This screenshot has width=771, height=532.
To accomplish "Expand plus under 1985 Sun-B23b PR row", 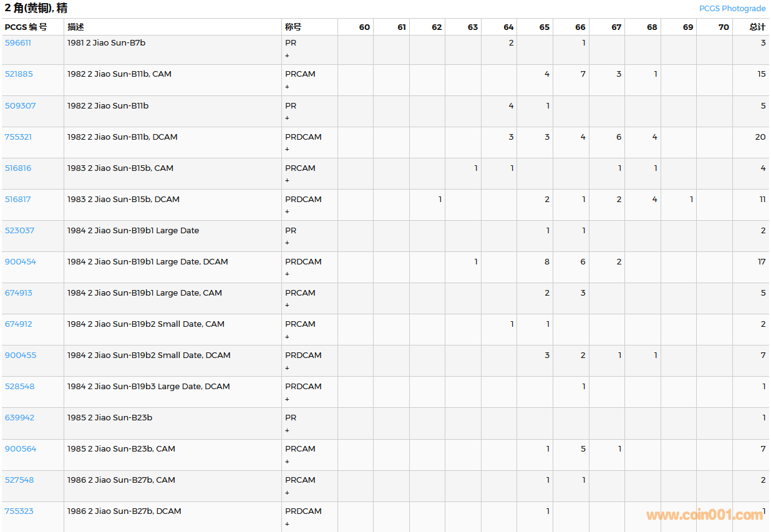I will pyautogui.click(x=288, y=430).
